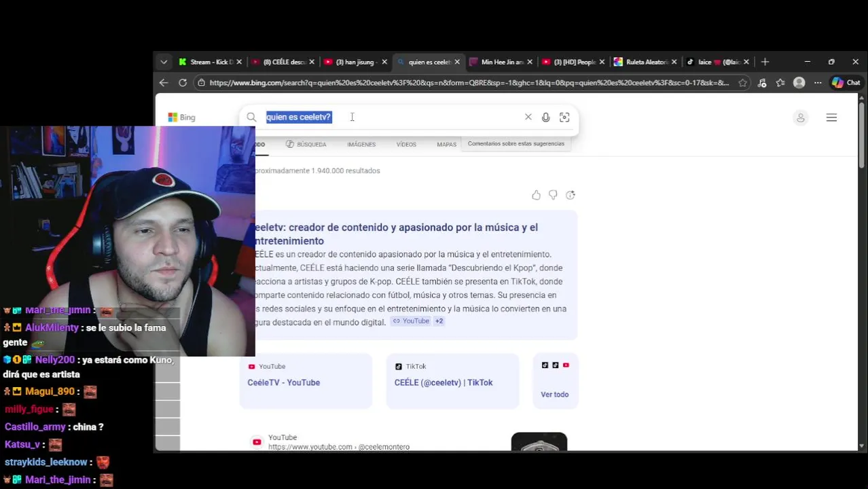This screenshot has width=868, height=489.
Task: Open CEÉLE (@ceeletv) TikTok card
Action: point(452,381)
